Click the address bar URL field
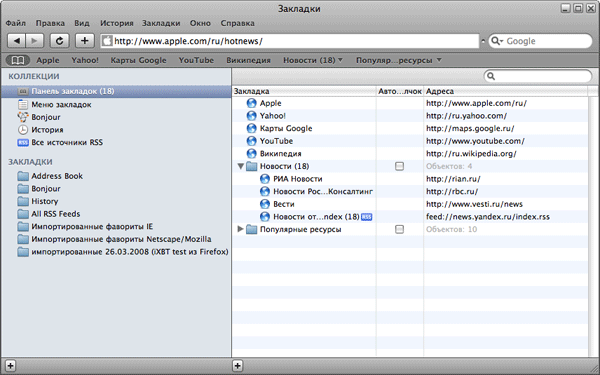The width and height of the screenshot is (600, 375). click(x=290, y=41)
